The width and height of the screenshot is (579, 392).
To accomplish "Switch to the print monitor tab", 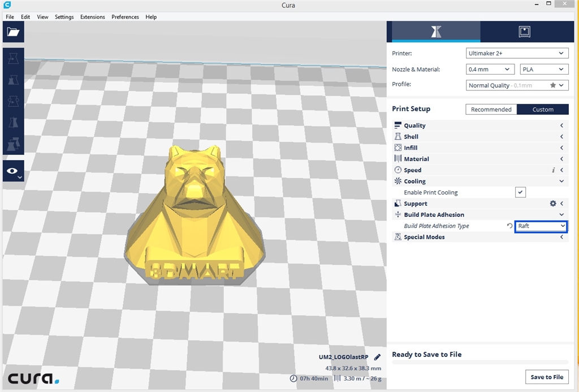I will [x=524, y=32].
